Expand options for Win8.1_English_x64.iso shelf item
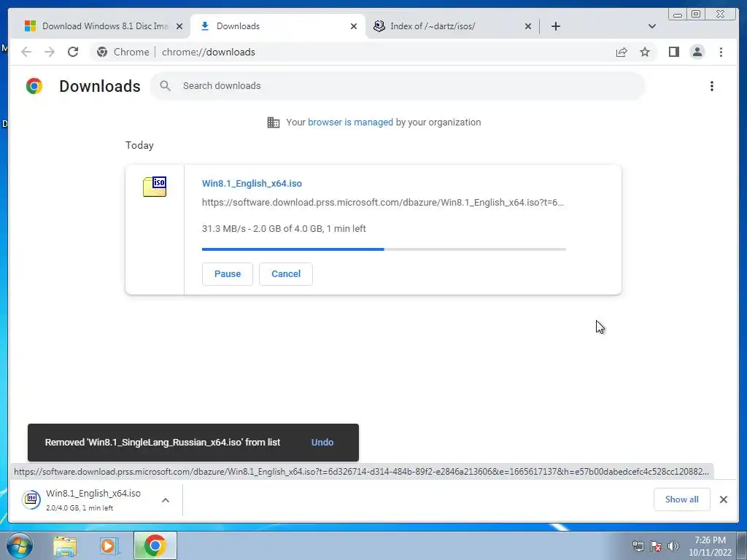The height and width of the screenshot is (560, 747). pos(166,500)
